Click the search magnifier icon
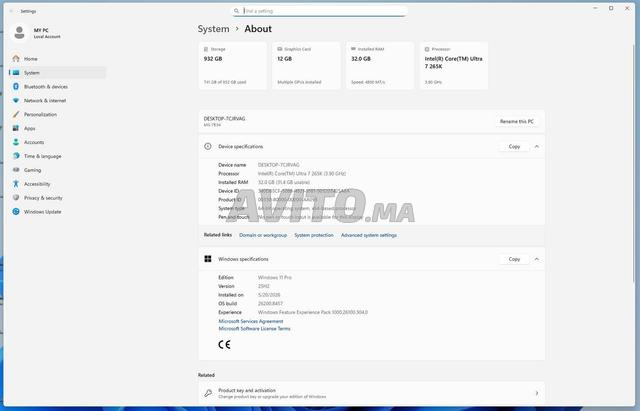Viewport: 640px width, 411px height. (236, 11)
